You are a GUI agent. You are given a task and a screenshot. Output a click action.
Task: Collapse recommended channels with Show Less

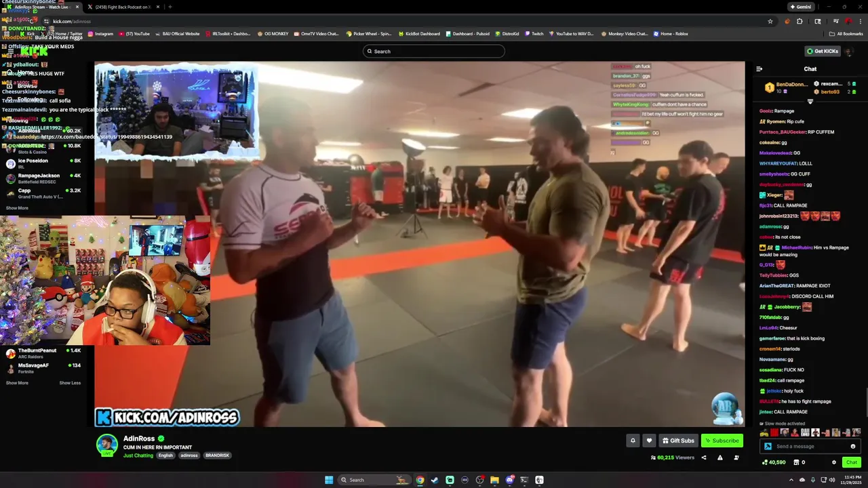point(70,383)
